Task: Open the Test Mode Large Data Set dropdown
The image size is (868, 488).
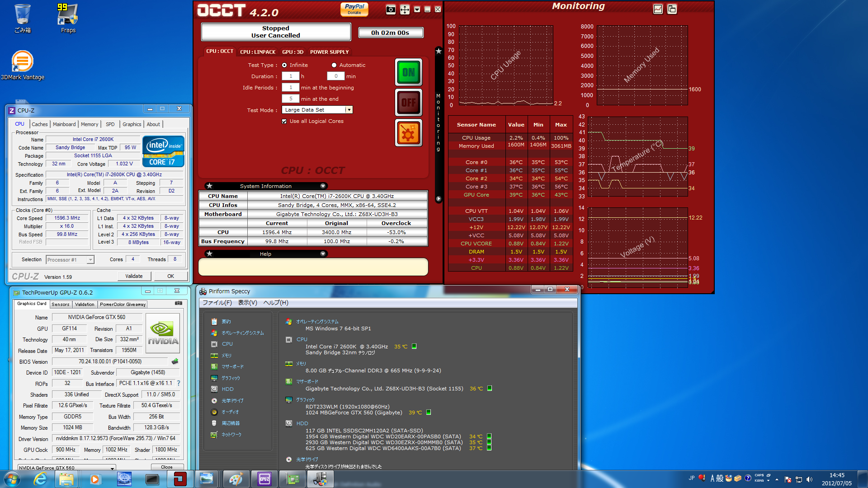Action: coord(349,110)
